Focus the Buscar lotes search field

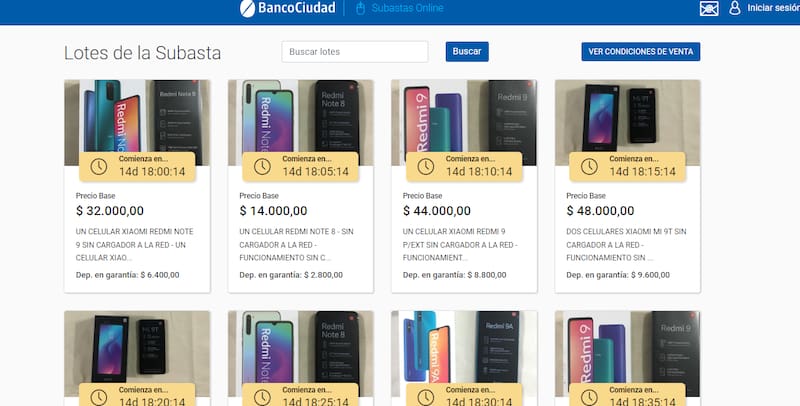coord(355,52)
